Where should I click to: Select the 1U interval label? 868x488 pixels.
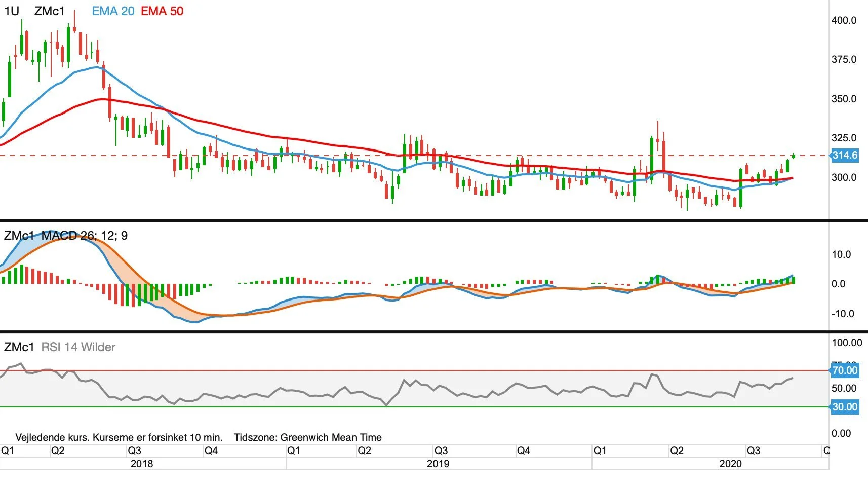tap(12, 11)
